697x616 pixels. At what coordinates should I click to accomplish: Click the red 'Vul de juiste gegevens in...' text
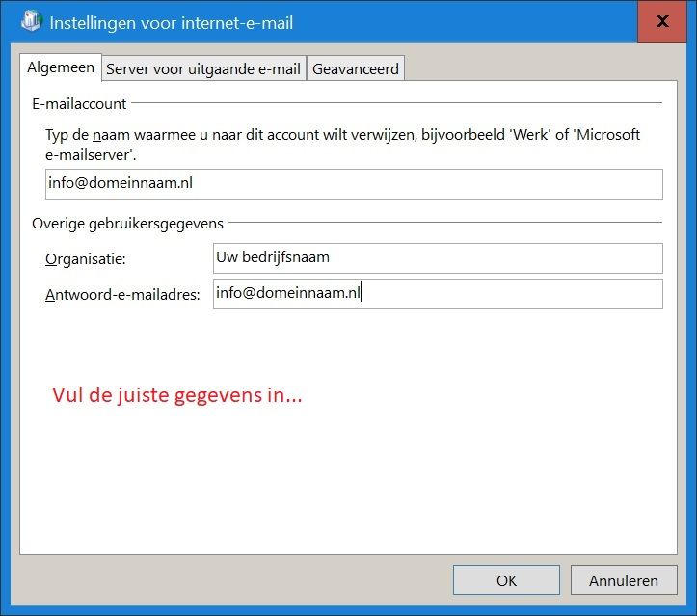click(x=177, y=395)
